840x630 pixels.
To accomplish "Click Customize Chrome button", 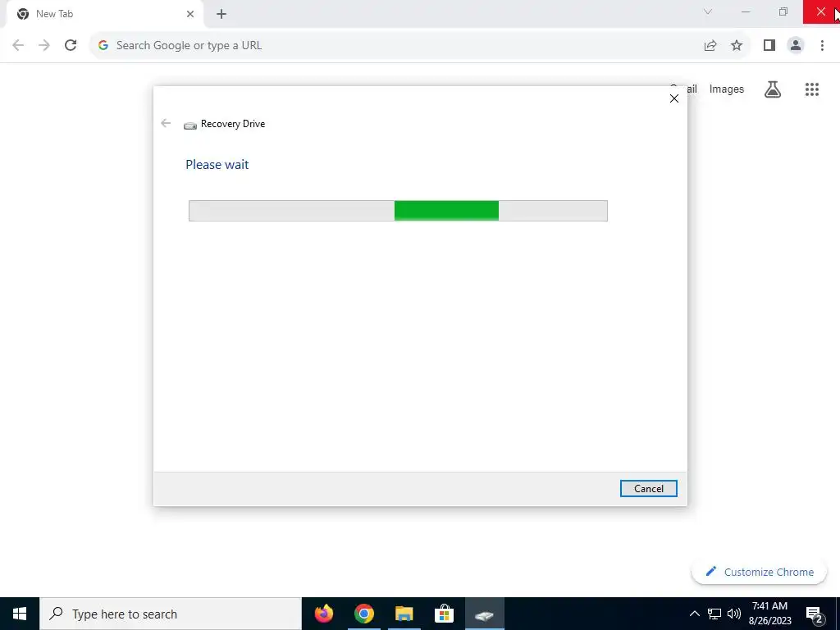I will click(759, 572).
